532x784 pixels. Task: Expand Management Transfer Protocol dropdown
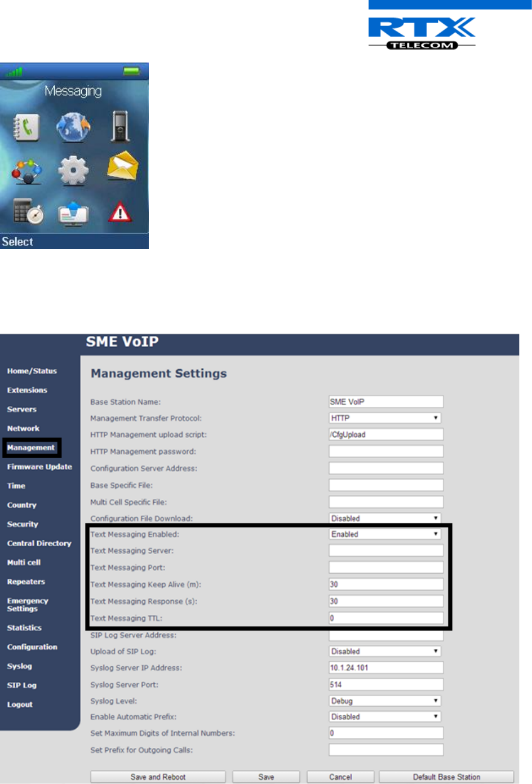pyautogui.click(x=385, y=418)
